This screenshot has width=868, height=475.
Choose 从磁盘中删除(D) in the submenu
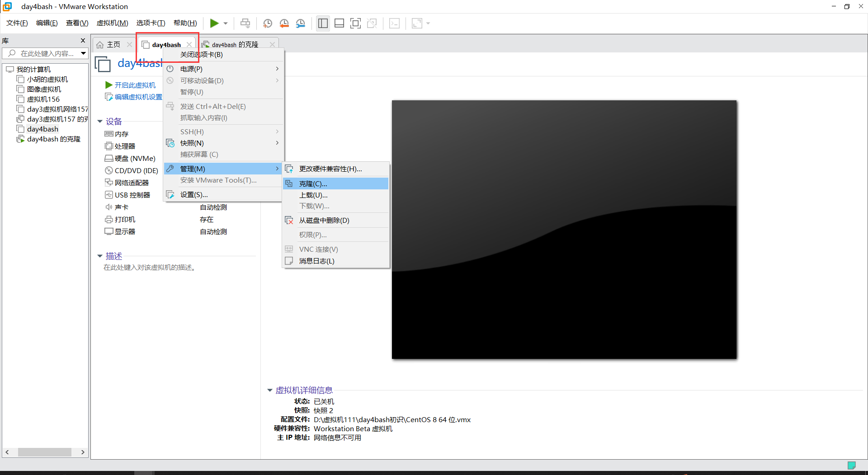coord(335,220)
